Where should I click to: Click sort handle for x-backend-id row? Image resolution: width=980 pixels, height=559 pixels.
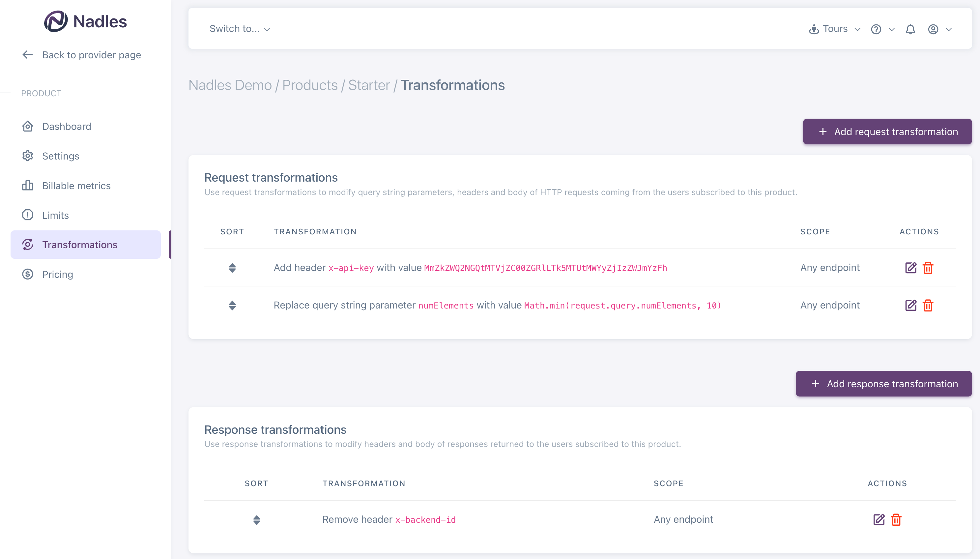(257, 519)
